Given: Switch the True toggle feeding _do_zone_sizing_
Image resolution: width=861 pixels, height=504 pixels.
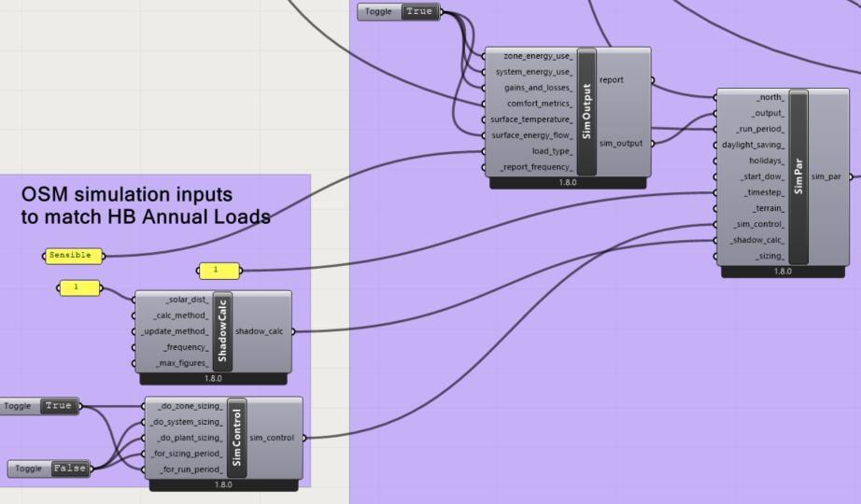Looking at the screenshot, I should coord(58,406).
